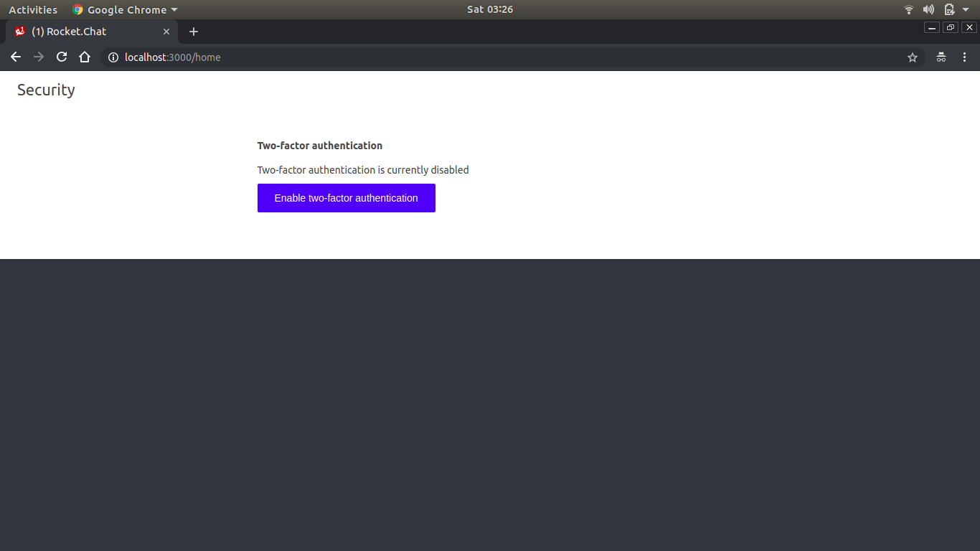
Task: Click the battery status icon
Action: pyautogui.click(x=948, y=9)
